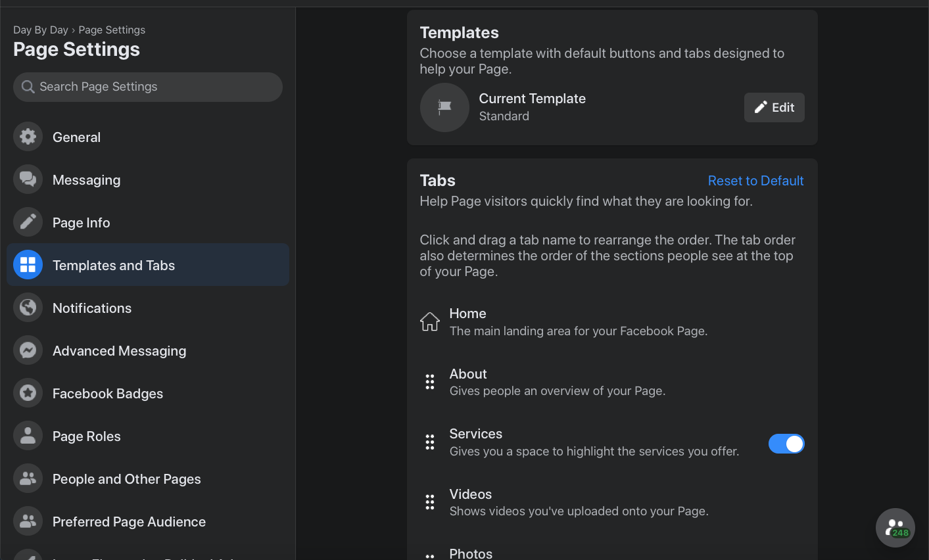
Task: Select the Templates and Tabs grid icon
Action: coord(28,265)
